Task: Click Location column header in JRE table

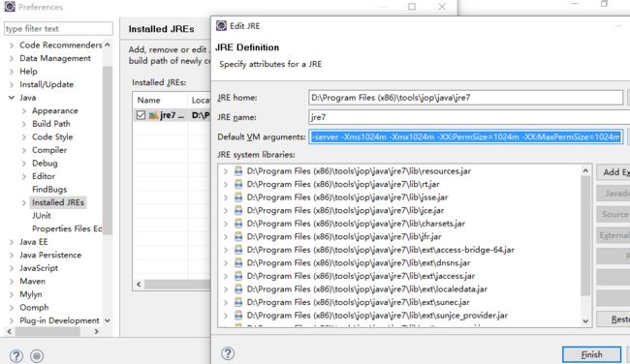Action: (200, 100)
